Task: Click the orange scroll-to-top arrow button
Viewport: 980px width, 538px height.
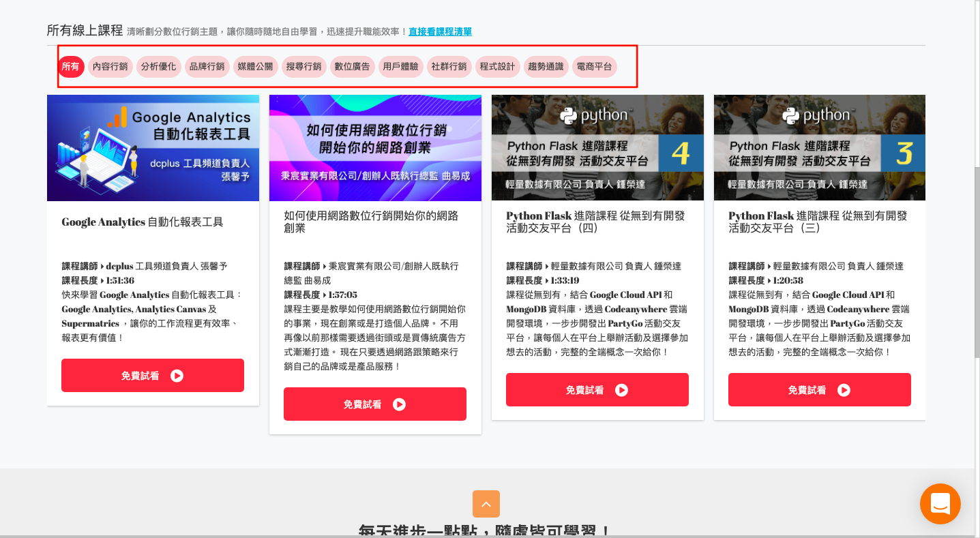Action: [x=486, y=504]
